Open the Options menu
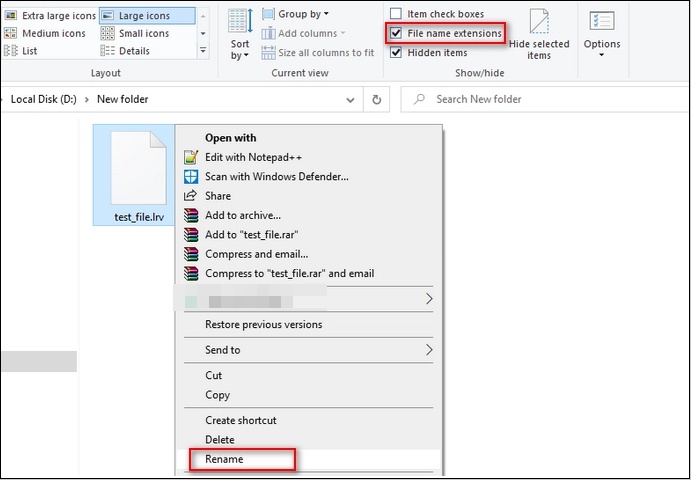This screenshot has height=480, width=691. click(602, 34)
